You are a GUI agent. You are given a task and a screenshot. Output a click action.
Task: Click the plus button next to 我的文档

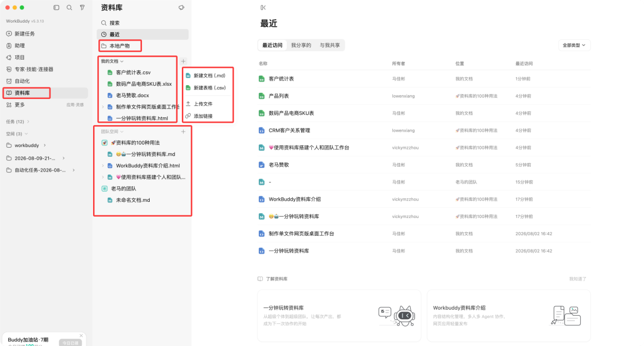(183, 61)
